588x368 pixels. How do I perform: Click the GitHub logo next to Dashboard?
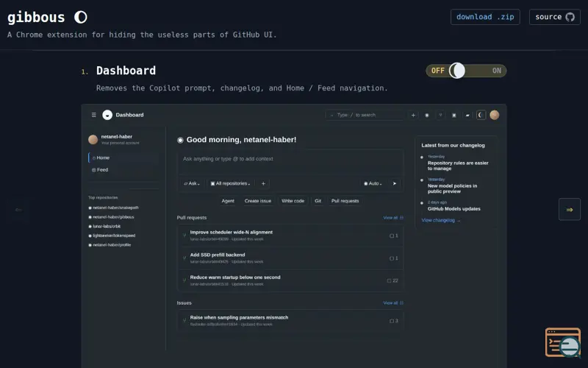(x=107, y=115)
